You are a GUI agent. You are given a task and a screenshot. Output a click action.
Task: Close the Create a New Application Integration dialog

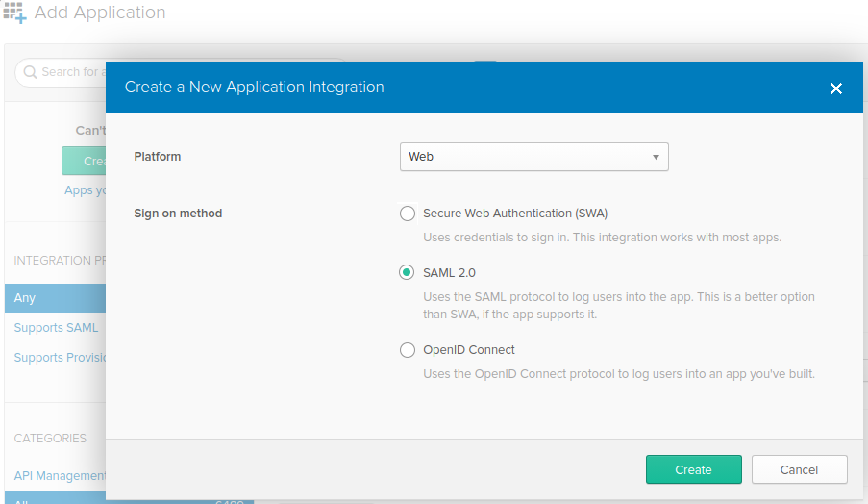click(x=836, y=88)
